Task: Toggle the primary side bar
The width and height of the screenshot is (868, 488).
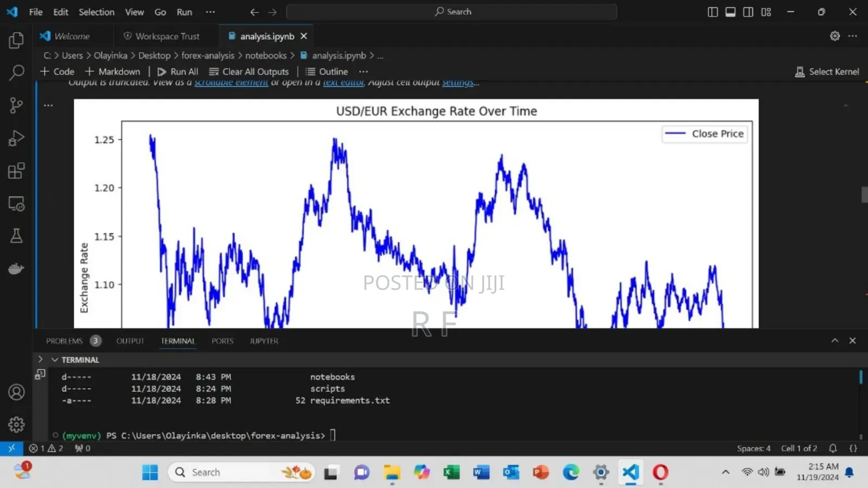Action: click(x=713, y=12)
